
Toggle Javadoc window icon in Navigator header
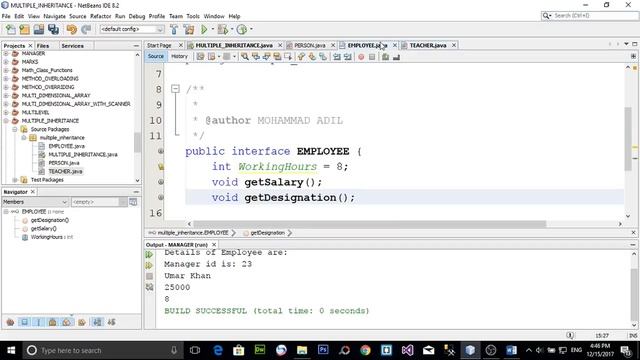click(x=133, y=202)
